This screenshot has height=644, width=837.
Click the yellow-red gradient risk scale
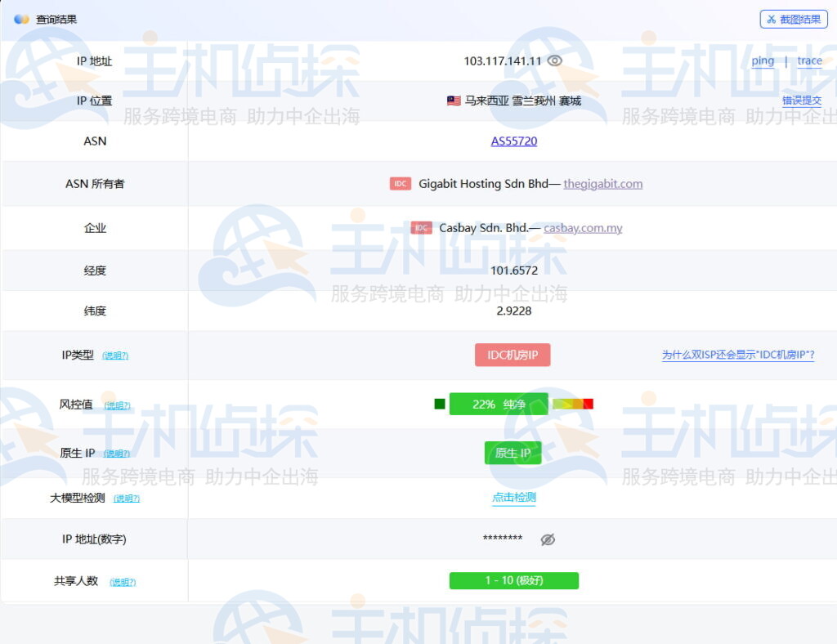(x=573, y=404)
